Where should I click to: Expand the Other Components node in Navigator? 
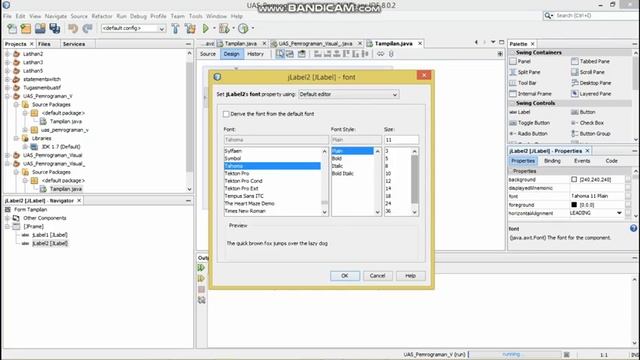pyautogui.click(x=7, y=218)
